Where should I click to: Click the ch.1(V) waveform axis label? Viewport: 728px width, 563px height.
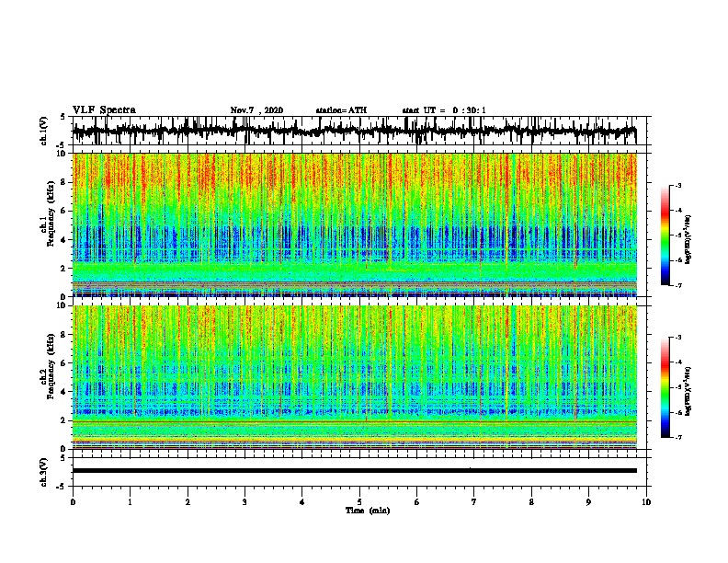click(x=44, y=131)
